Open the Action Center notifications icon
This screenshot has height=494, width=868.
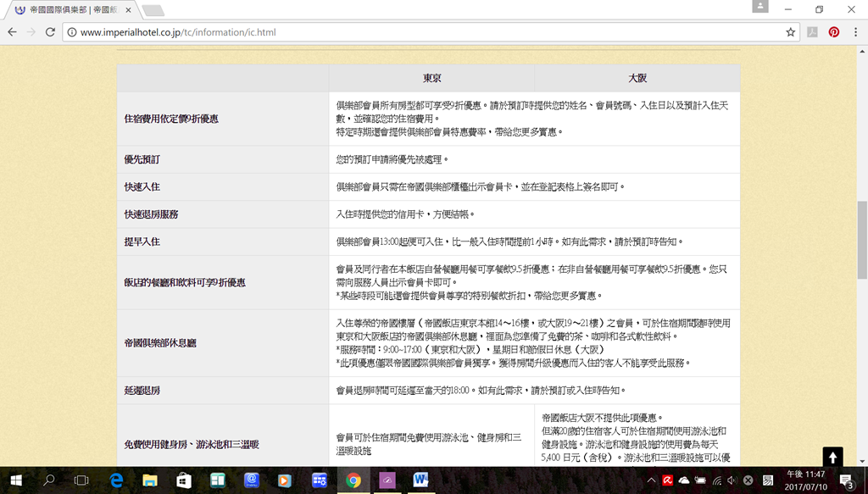click(x=847, y=480)
